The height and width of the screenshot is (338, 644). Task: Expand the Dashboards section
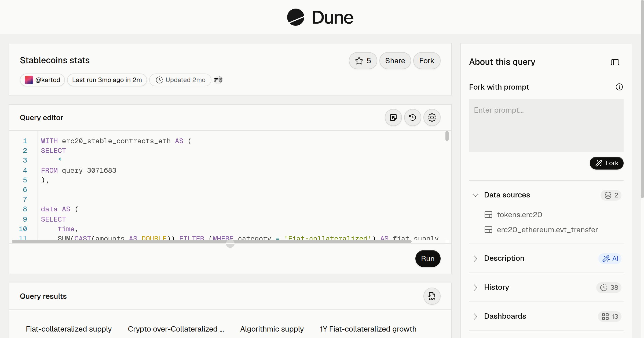475,316
